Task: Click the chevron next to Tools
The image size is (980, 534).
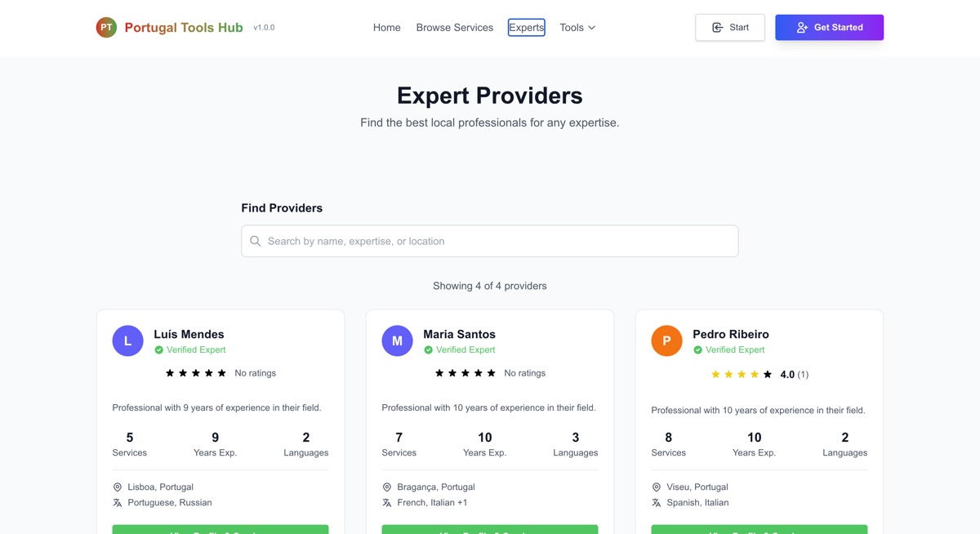Action: (x=592, y=28)
